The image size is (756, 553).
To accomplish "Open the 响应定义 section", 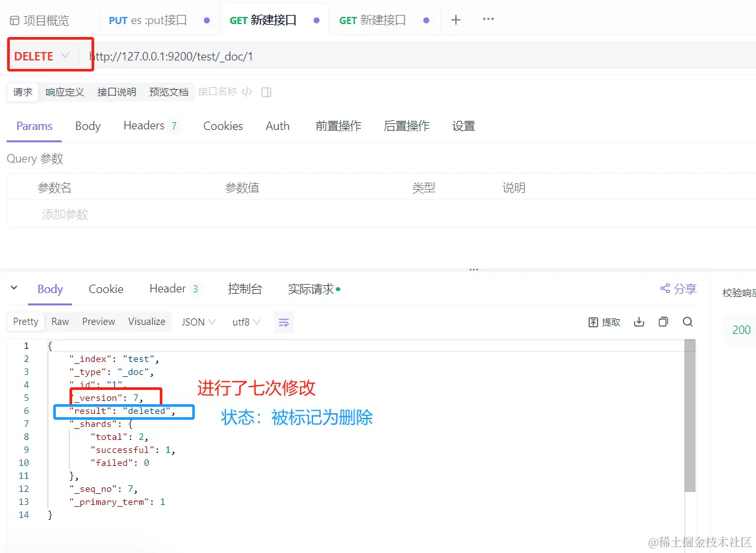I will pyautogui.click(x=64, y=92).
